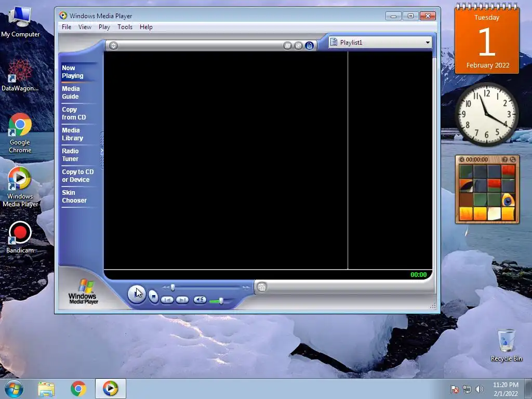
Task: Select the Bandicam desktop shortcut
Action: tap(20, 237)
